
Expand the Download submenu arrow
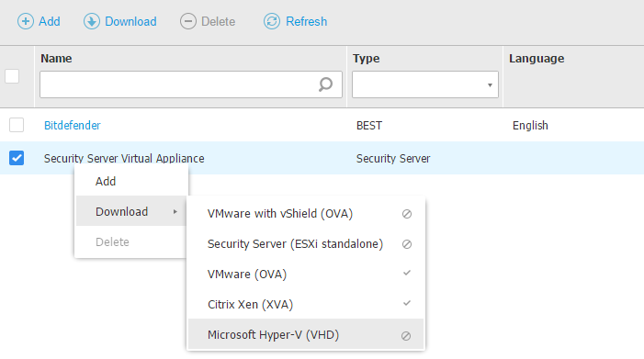175,212
